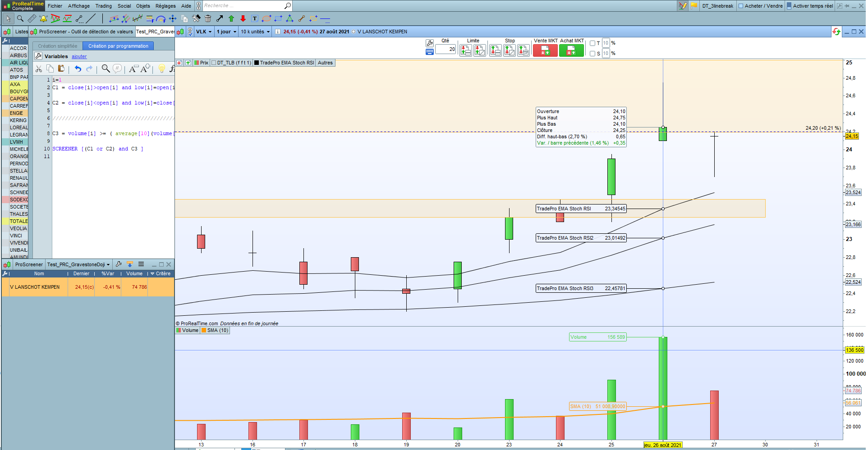Click the ajouter variables link
Screen dimensions: 868x450
tap(79, 56)
